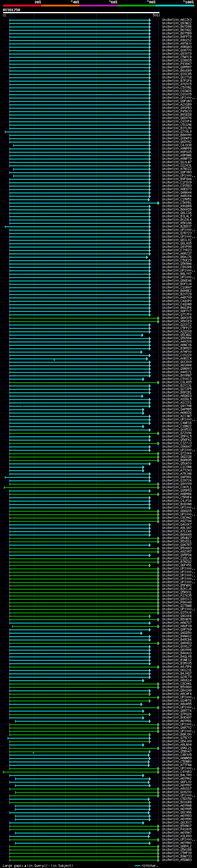Select the UniRef100_Q5CWQ2 label
This screenshot has height=868, width=197.
pyautogui.click(x=177, y=335)
